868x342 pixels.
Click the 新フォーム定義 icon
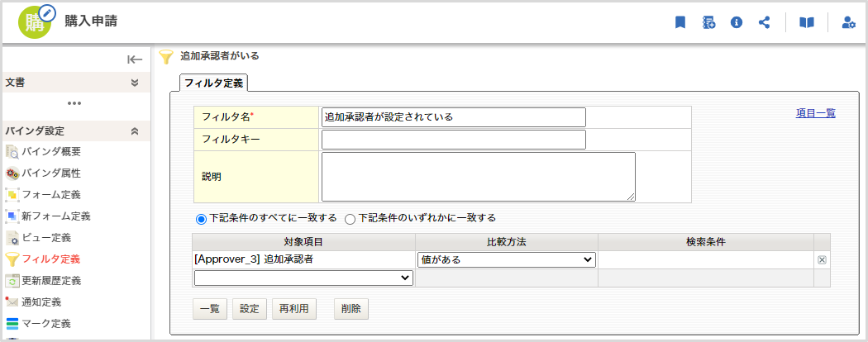(12, 216)
